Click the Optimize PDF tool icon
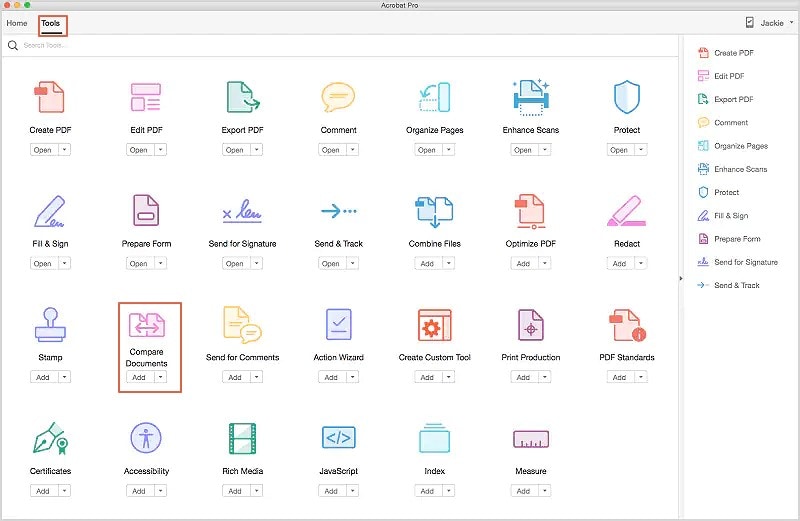800x521 pixels. [531, 211]
